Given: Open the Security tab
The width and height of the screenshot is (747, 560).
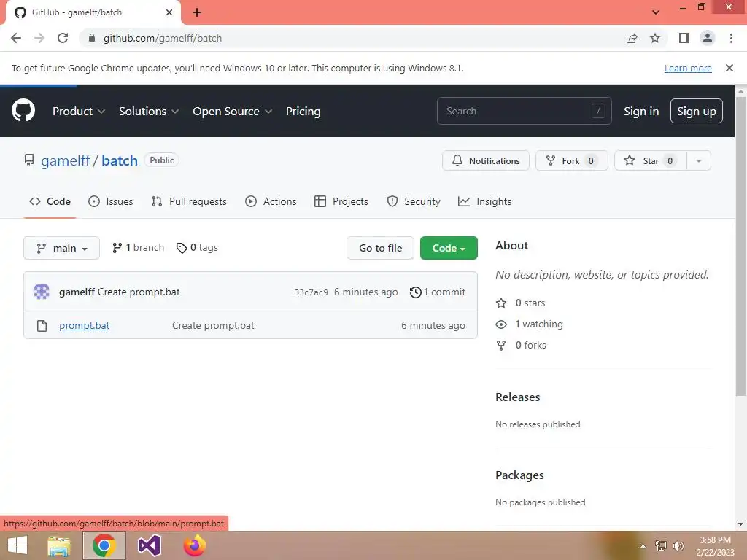Looking at the screenshot, I should point(414,201).
